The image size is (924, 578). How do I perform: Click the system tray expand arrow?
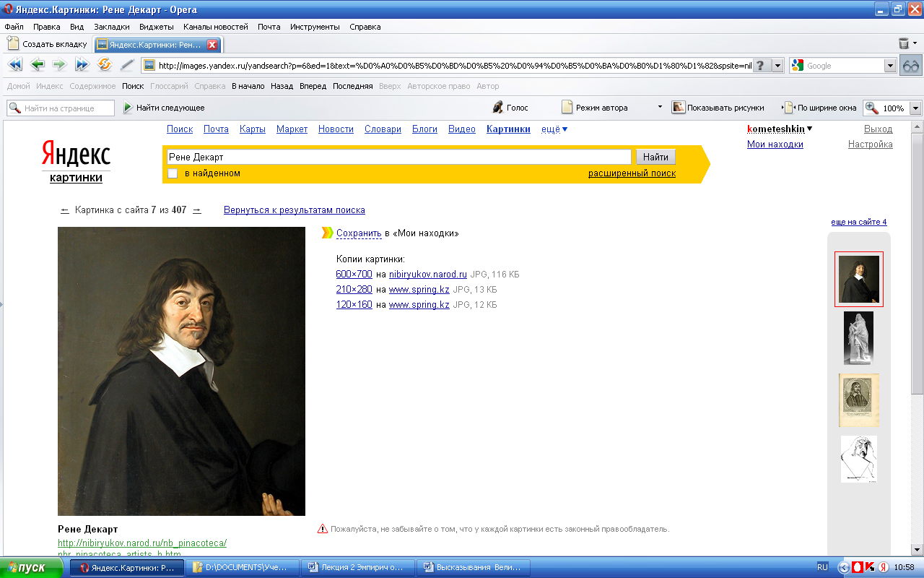click(844, 567)
